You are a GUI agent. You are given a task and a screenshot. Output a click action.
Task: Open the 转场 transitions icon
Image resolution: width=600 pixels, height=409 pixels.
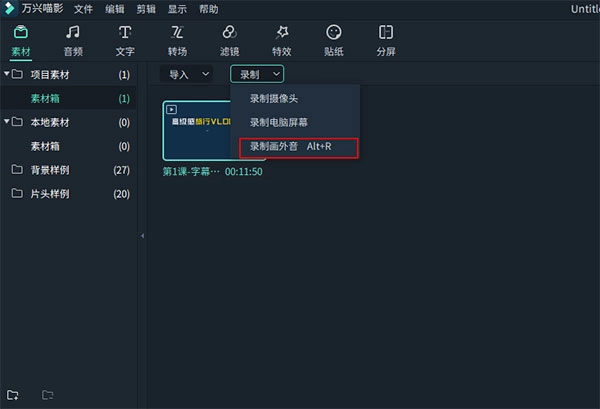[177, 33]
